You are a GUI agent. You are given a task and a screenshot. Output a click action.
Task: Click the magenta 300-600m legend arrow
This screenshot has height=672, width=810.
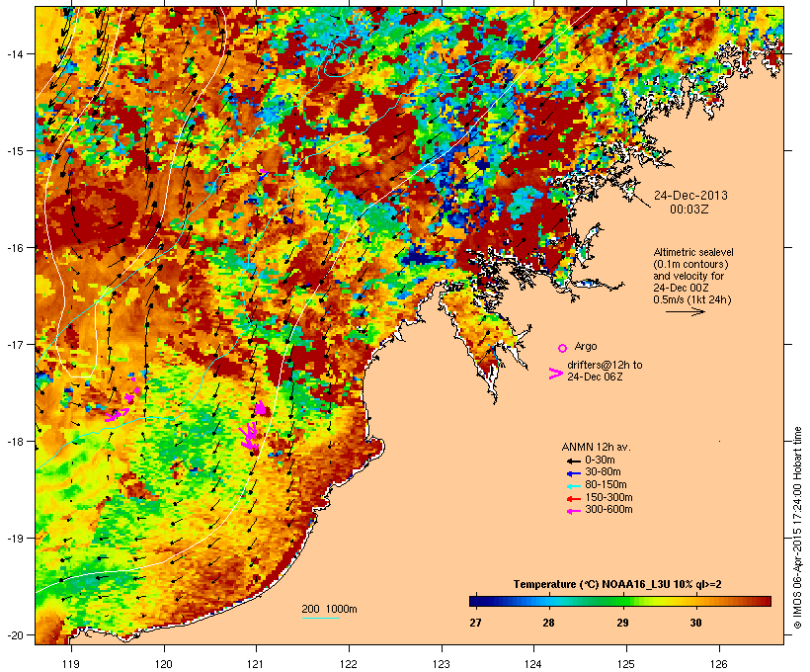574,511
